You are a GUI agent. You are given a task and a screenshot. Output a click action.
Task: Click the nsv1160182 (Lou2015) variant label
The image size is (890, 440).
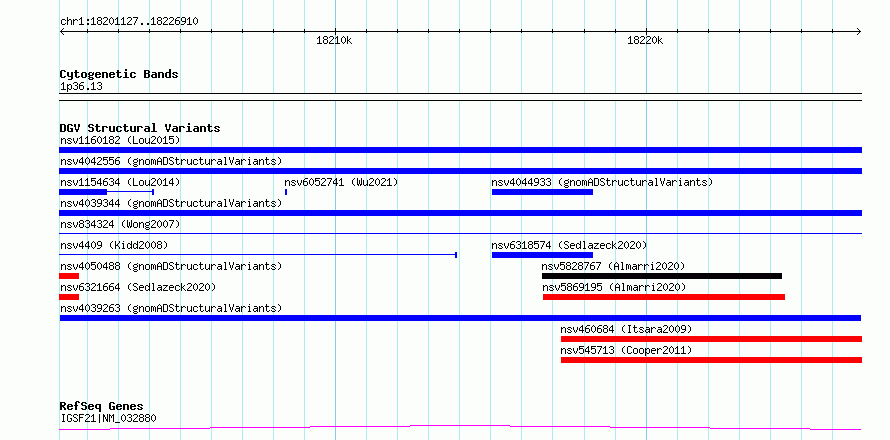tap(120, 140)
